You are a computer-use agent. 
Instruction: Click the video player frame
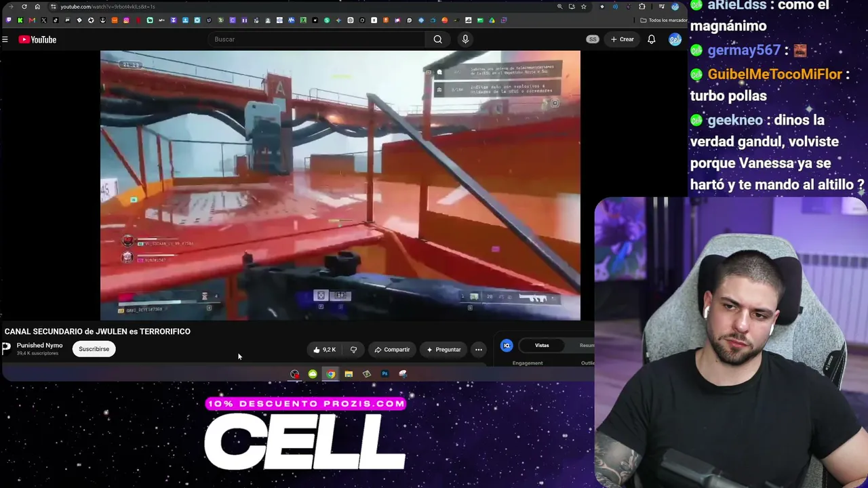tap(340, 185)
